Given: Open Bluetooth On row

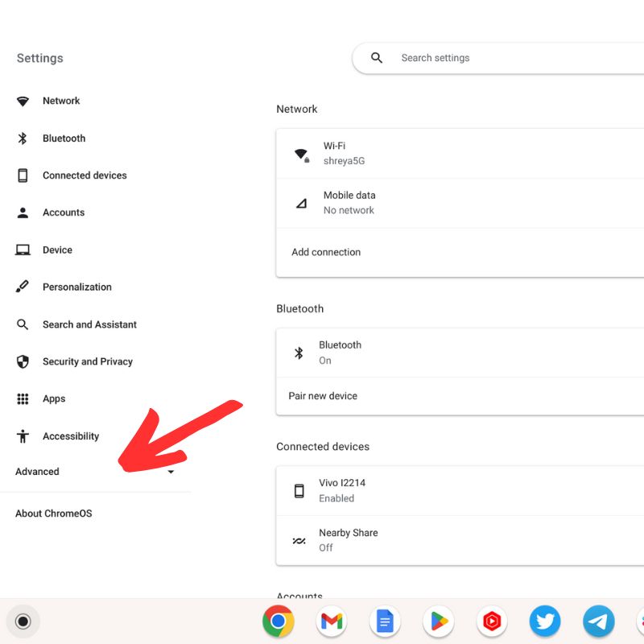Looking at the screenshot, I should [x=460, y=353].
